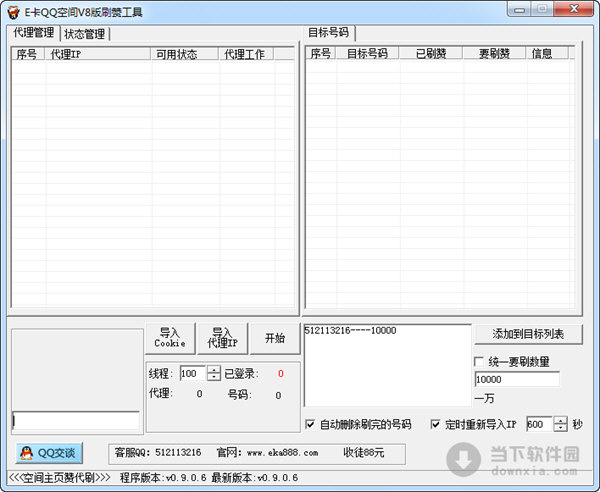Click 序号 column header in proxy list
The height and width of the screenshot is (492, 600).
[x=28, y=54]
